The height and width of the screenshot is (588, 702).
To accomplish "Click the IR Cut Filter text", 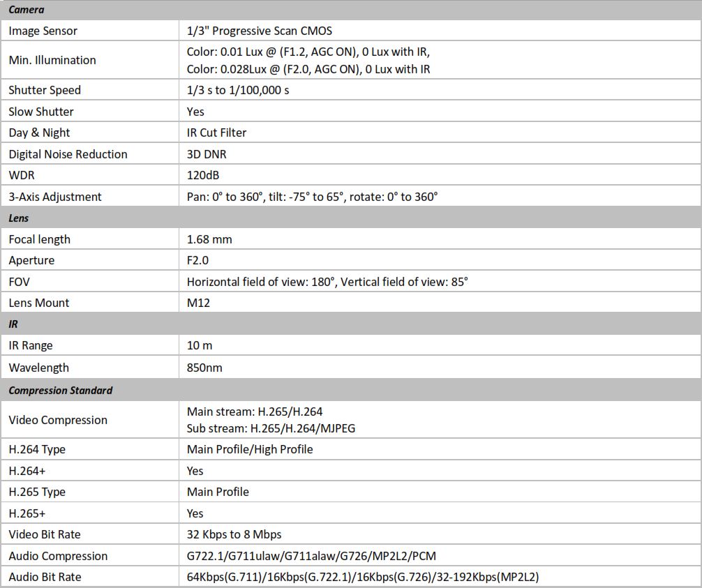I will coord(216,133).
